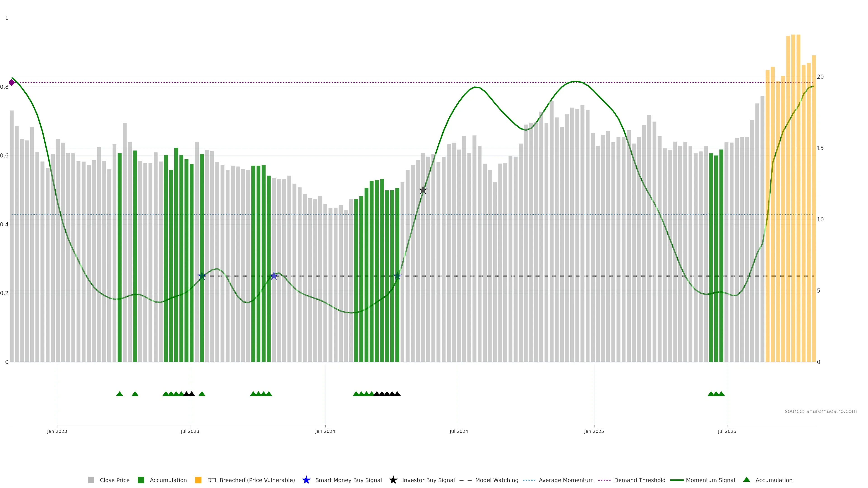Viewport: 868px width, 488px height.
Task: Click the first blue Smart Money star near Jul 2023
Action: click(x=201, y=276)
